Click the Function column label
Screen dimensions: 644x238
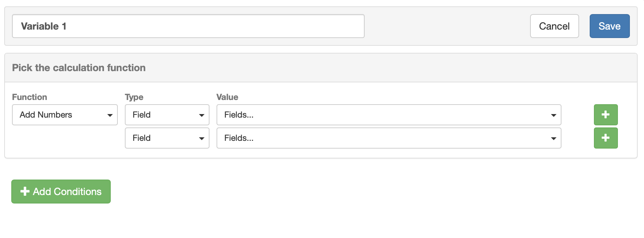[30, 97]
